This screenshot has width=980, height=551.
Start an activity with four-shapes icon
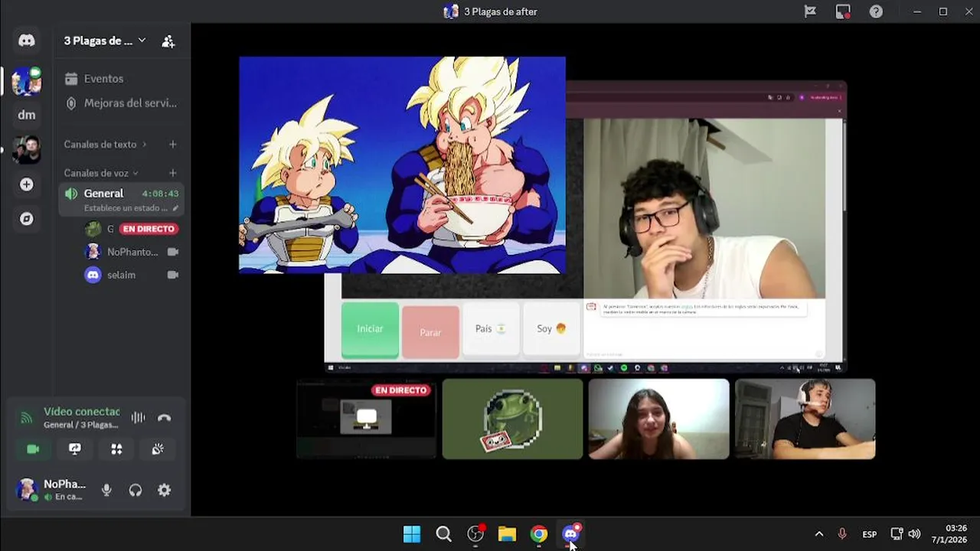[x=116, y=449]
